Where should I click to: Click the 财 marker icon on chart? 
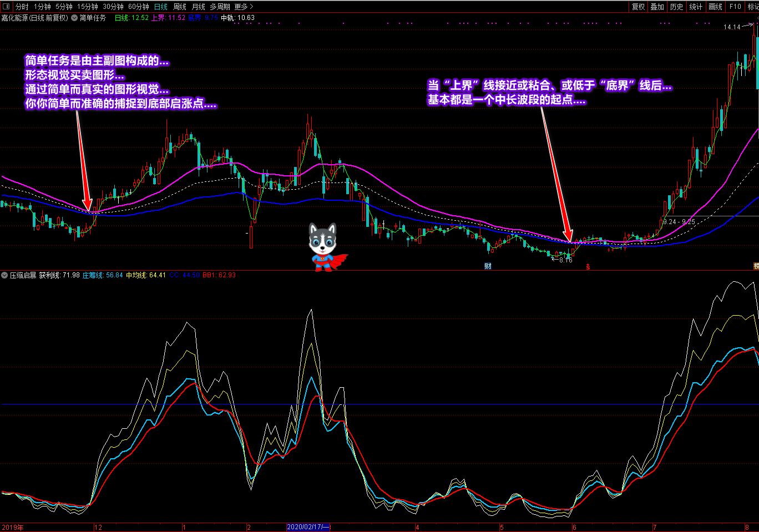(x=488, y=266)
